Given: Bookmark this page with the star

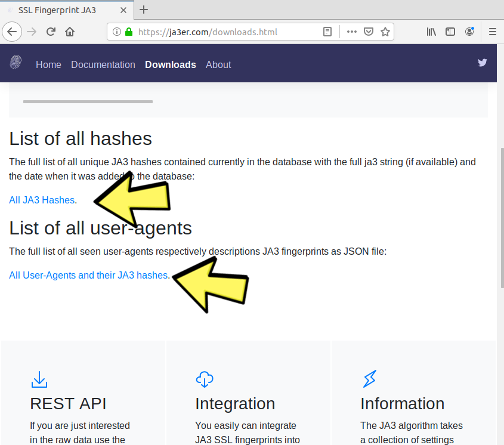Looking at the screenshot, I should 385,32.
